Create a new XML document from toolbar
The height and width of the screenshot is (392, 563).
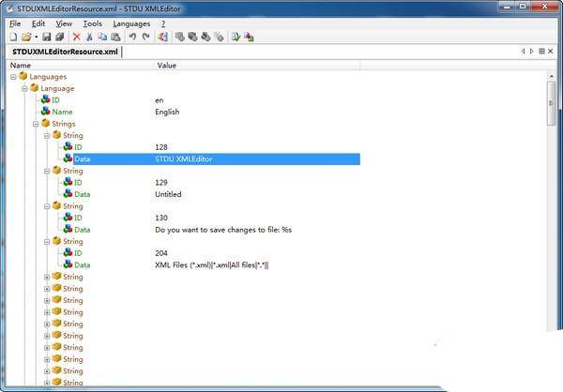(14, 37)
